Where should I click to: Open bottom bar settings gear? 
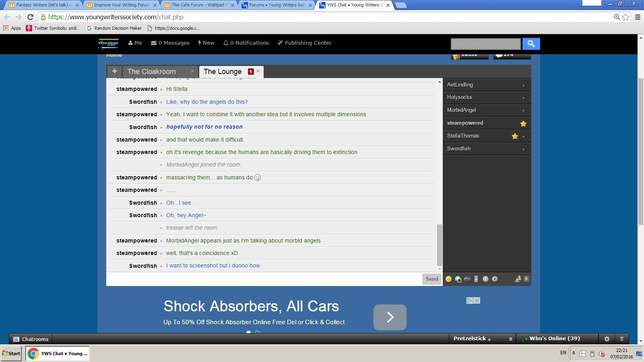click(607, 339)
